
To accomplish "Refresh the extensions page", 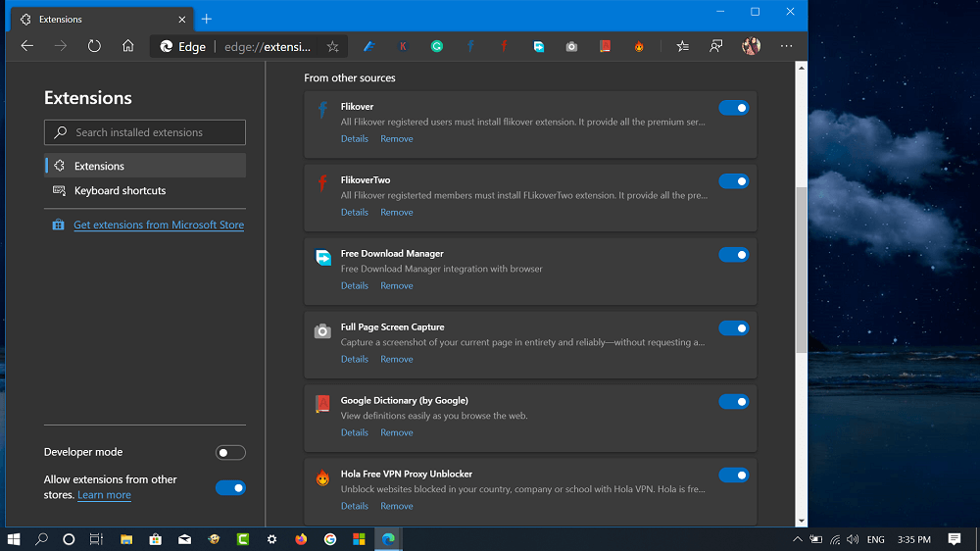I will tap(94, 46).
